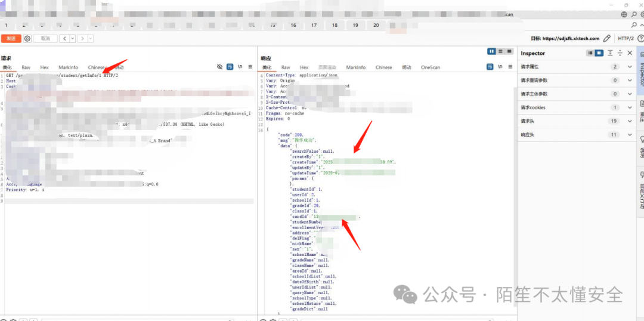This screenshot has width=644, height=321.
Task: Open the response OneScan tab
Action: pos(431,67)
